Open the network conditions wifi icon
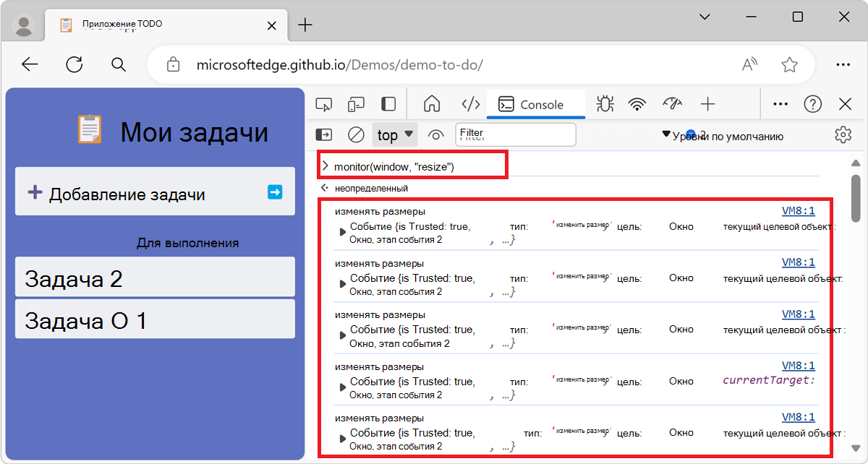This screenshot has height=464, width=868. pyautogui.click(x=637, y=103)
